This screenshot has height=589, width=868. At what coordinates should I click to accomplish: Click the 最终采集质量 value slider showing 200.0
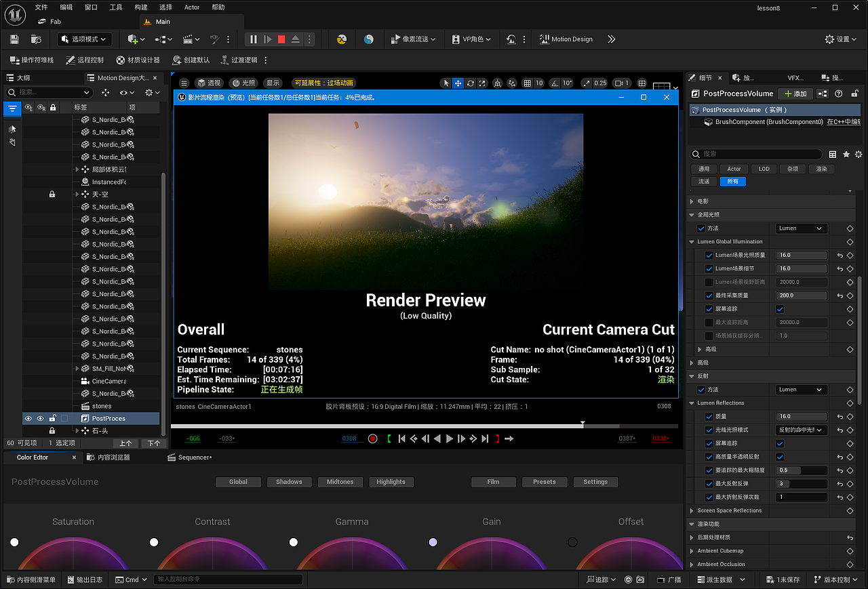point(802,296)
